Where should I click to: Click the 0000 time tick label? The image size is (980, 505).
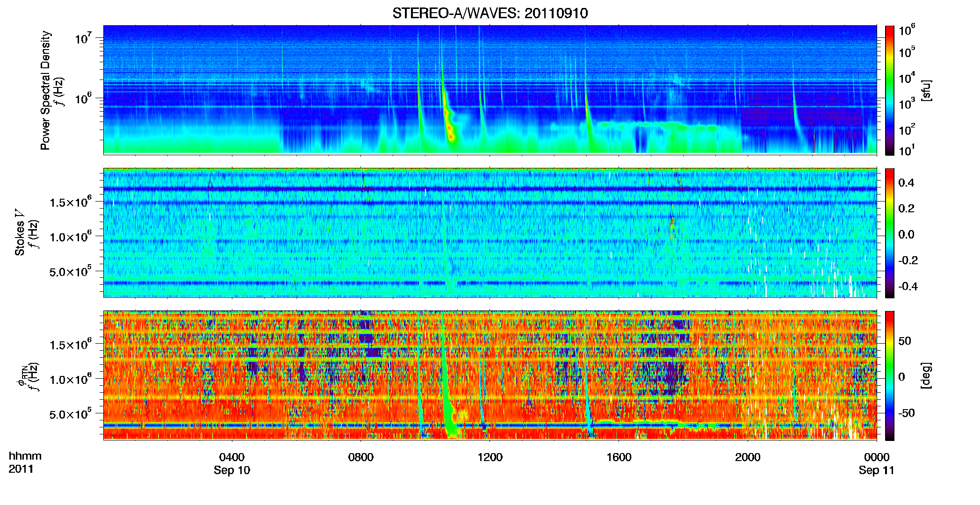coord(877,457)
